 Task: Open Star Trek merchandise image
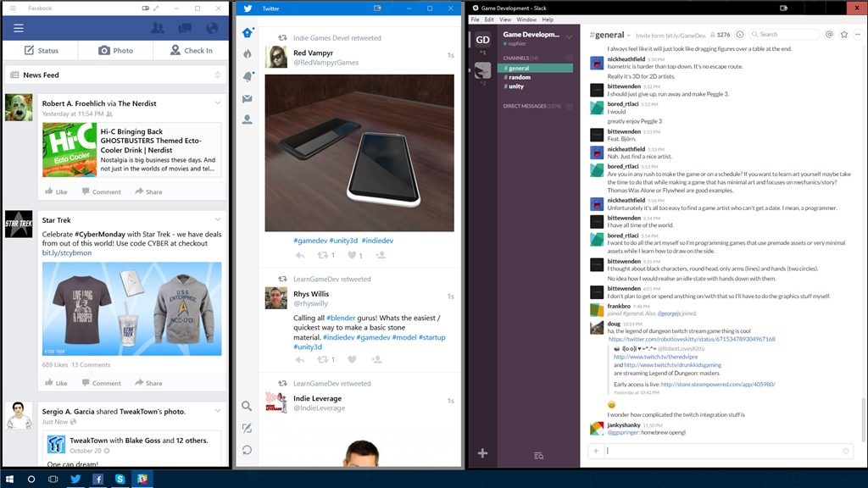(131, 308)
